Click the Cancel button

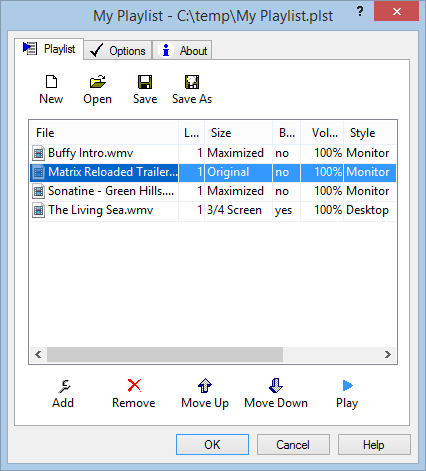pos(293,445)
